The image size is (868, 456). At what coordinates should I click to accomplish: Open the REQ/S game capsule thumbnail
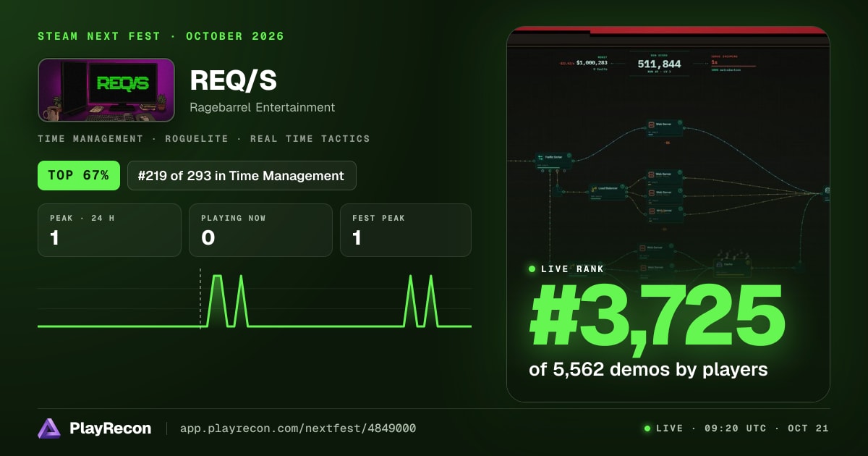(106, 90)
